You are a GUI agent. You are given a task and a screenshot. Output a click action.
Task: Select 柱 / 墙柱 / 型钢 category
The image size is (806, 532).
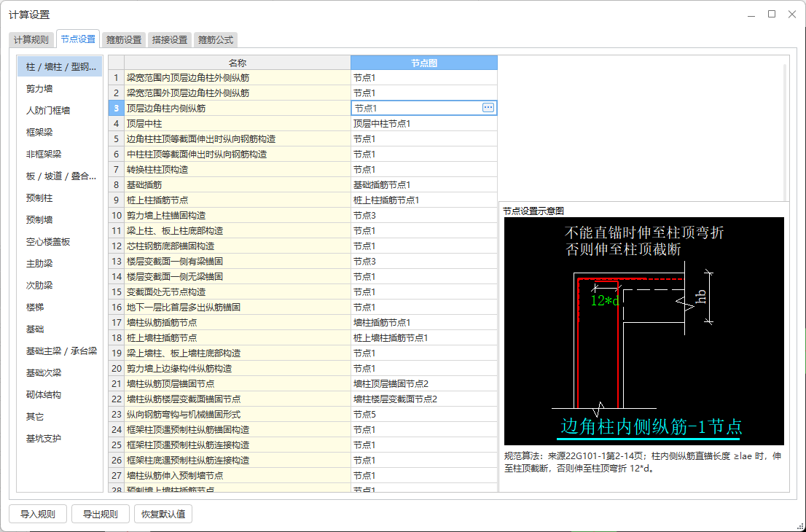click(60, 67)
